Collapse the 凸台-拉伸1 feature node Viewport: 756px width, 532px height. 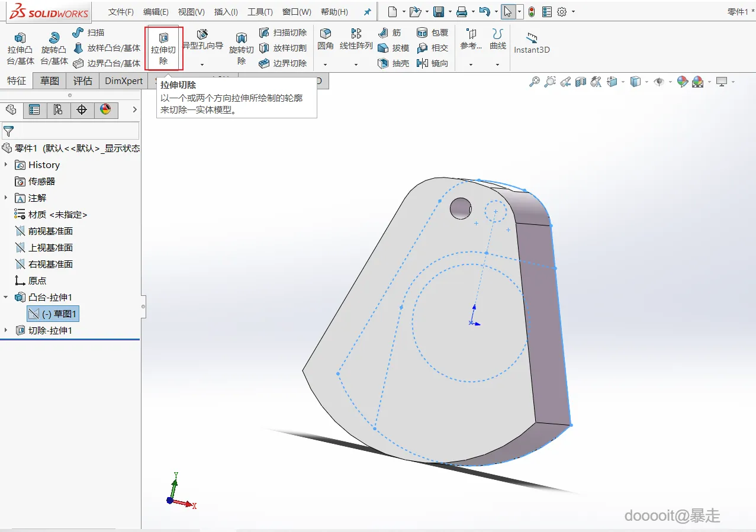click(7, 297)
